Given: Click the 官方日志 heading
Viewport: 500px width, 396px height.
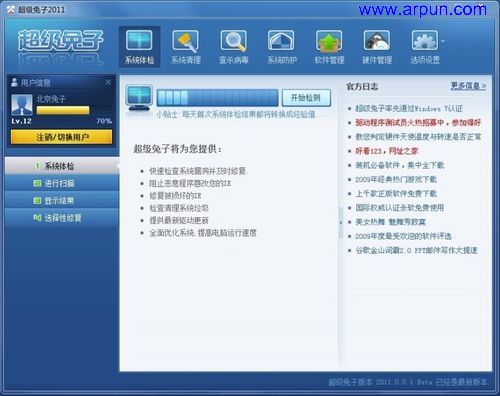Looking at the screenshot, I should pos(362,87).
